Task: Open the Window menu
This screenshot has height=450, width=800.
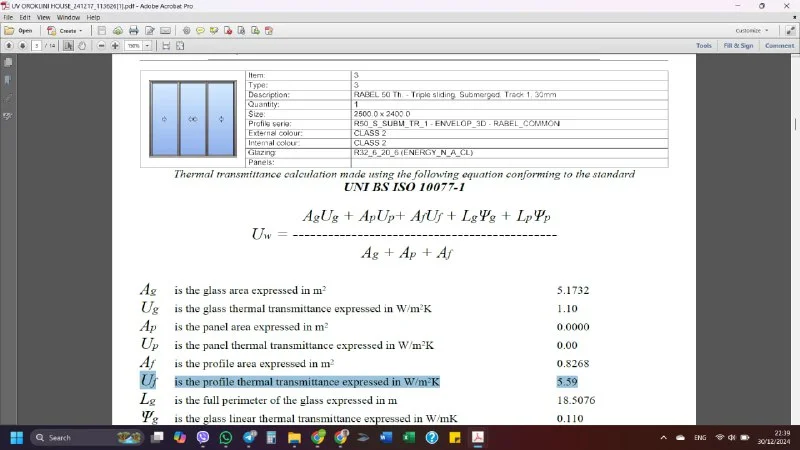Action: (69, 17)
